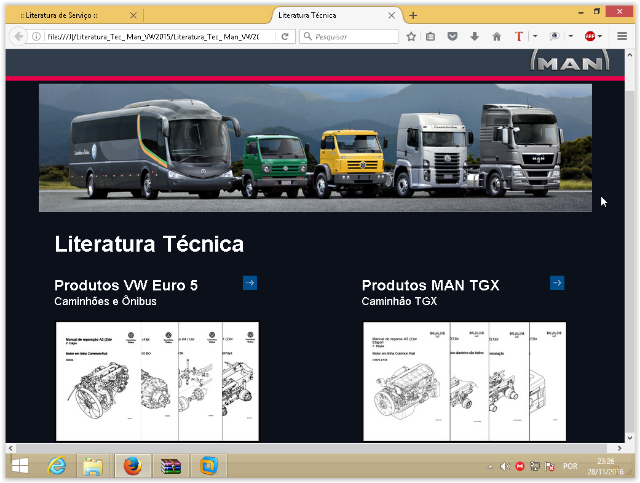The height and width of the screenshot is (483, 640).
Task: Open the MAN TGX manuals thumbnail
Action: click(464, 381)
